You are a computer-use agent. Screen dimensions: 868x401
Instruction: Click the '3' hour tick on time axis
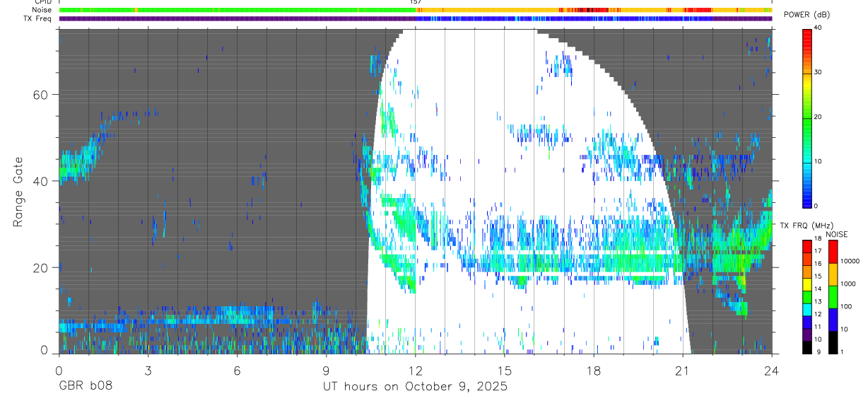pos(148,371)
